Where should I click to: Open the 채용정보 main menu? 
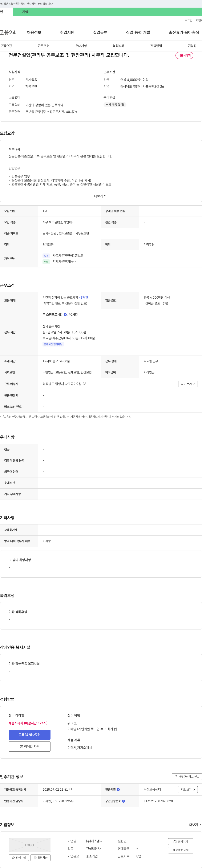point(34,32)
